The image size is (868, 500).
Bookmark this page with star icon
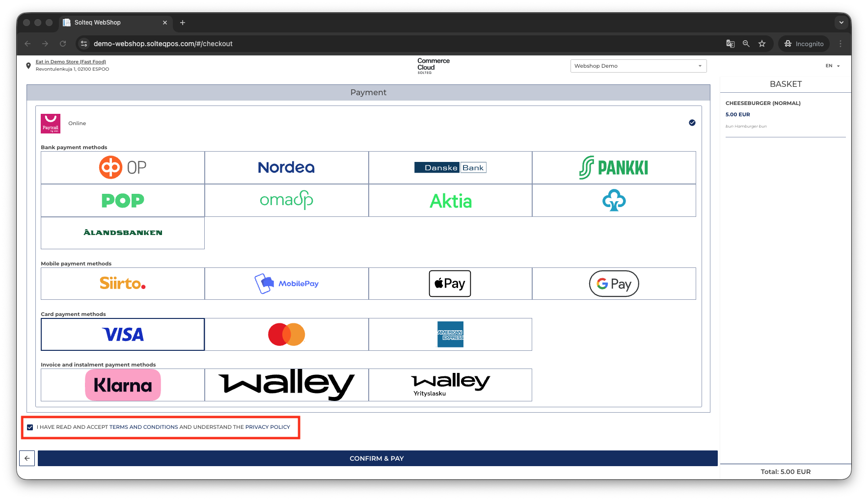point(762,44)
